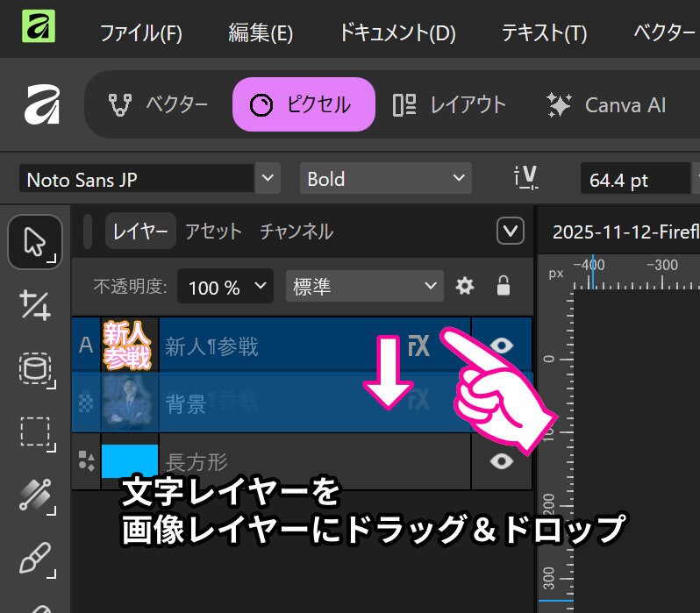Screen dimensions: 700x613
Task: Click FX icon on 新人¶参戦 text layer
Action: click(x=419, y=346)
